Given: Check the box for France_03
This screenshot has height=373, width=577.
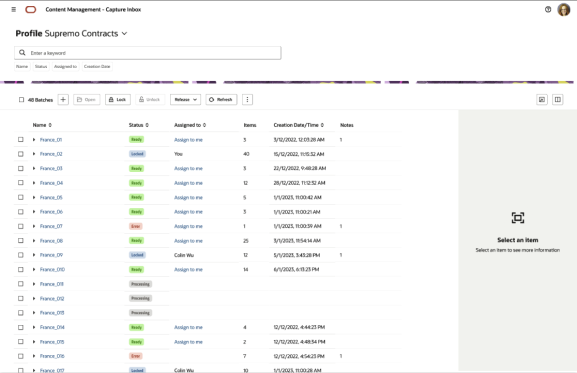Looking at the screenshot, I should [x=21, y=168].
